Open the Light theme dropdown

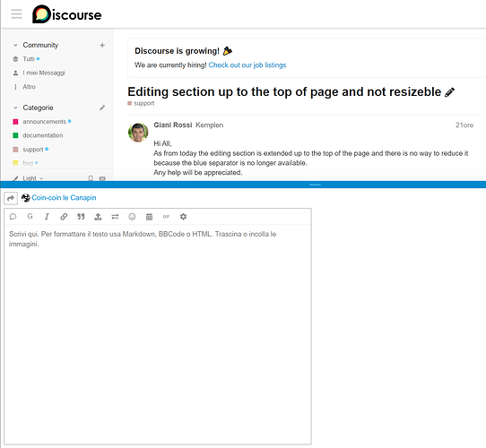pyautogui.click(x=32, y=178)
